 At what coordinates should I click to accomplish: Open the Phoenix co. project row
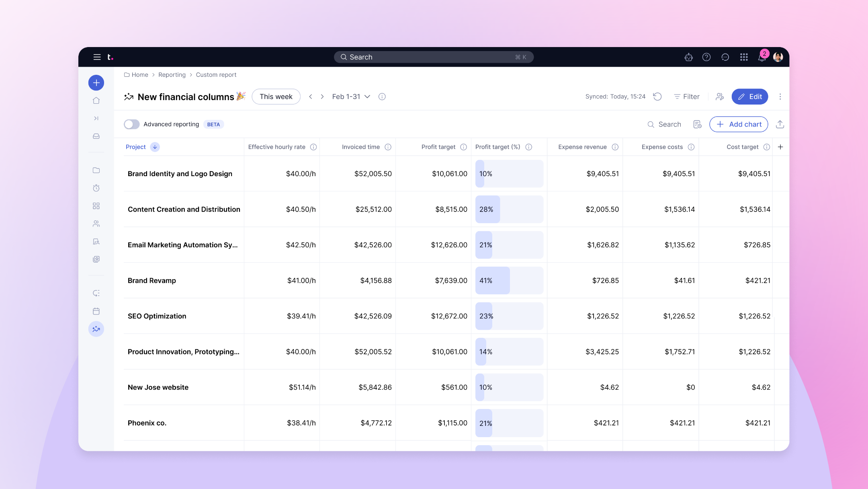point(147,423)
